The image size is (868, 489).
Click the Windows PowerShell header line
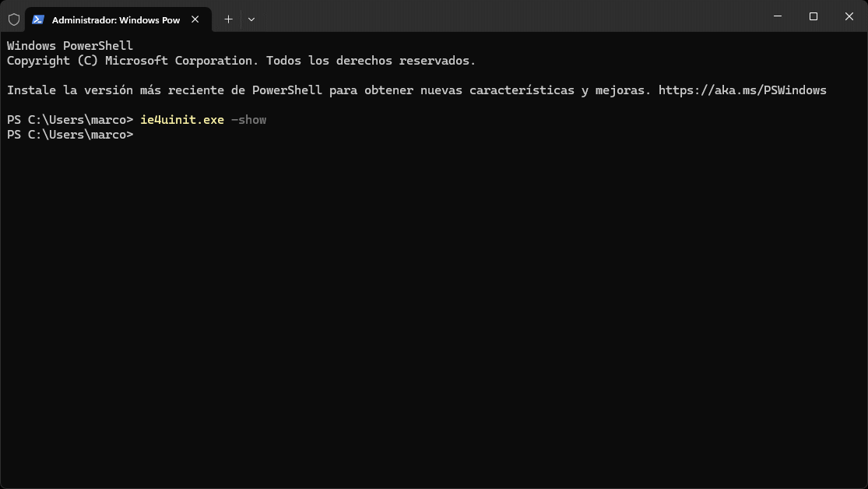pyautogui.click(x=69, y=45)
